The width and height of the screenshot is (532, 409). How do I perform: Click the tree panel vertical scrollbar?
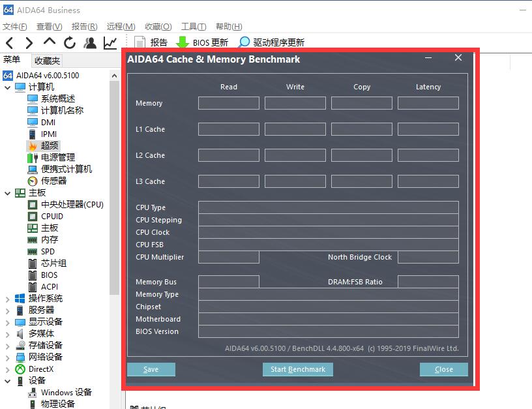[114, 188]
